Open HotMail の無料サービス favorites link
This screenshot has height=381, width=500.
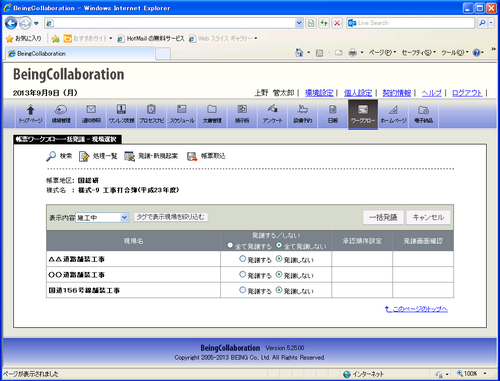pos(151,39)
